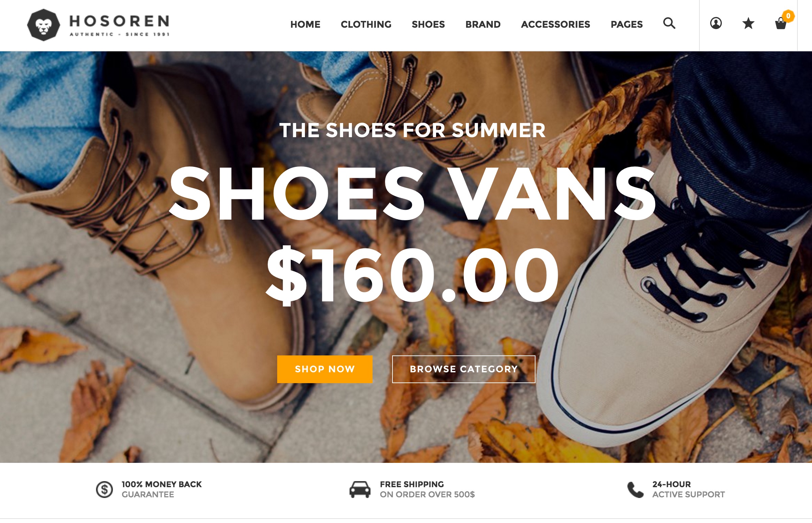Open the user account icon
Image resolution: width=812 pixels, height=523 pixels.
[716, 23]
